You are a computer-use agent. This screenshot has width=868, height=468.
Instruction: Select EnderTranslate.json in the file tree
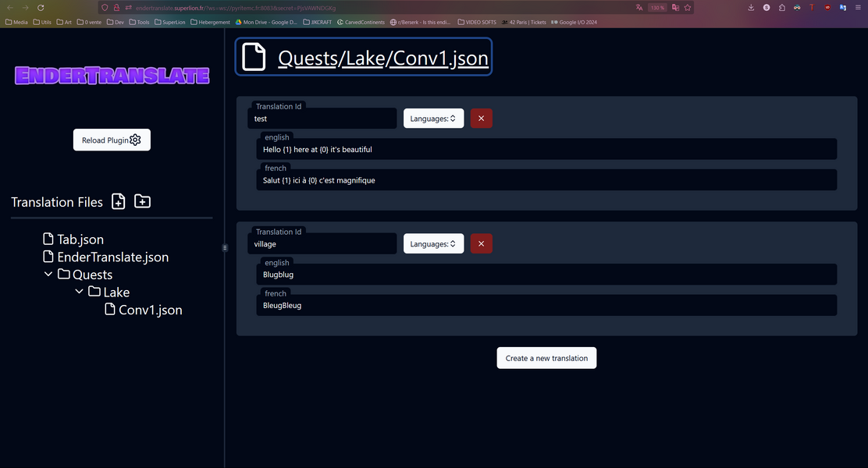point(112,257)
